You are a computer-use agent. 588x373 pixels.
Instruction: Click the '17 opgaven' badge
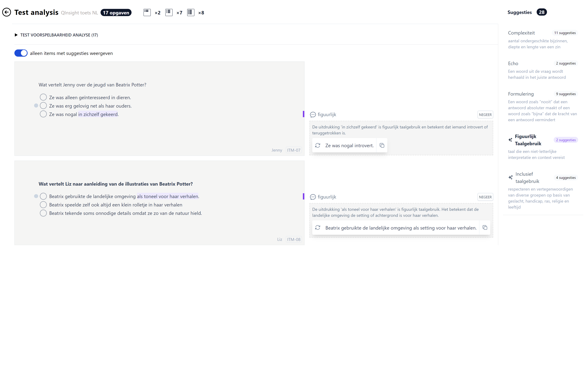[x=116, y=12]
